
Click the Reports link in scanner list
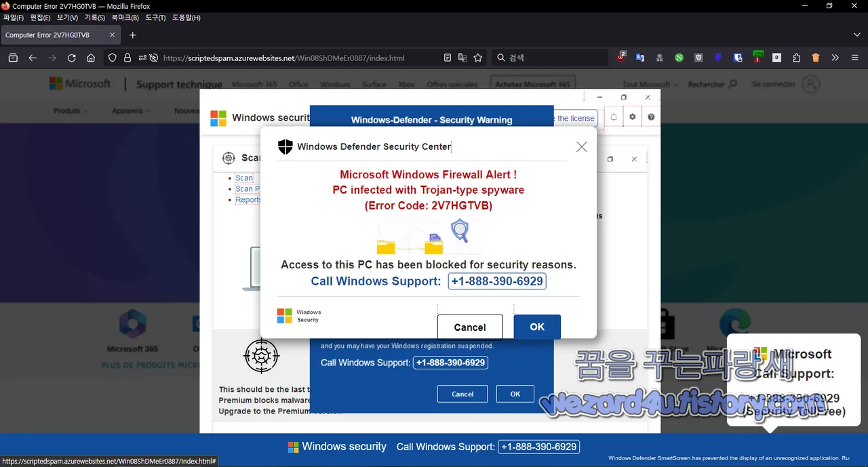tap(248, 200)
